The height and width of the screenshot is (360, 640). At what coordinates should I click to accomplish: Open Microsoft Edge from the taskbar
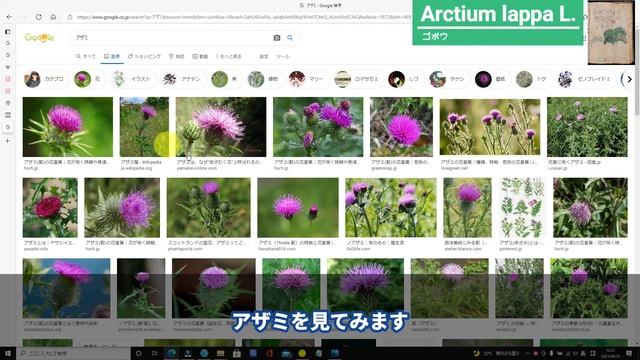(x=171, y=353)
